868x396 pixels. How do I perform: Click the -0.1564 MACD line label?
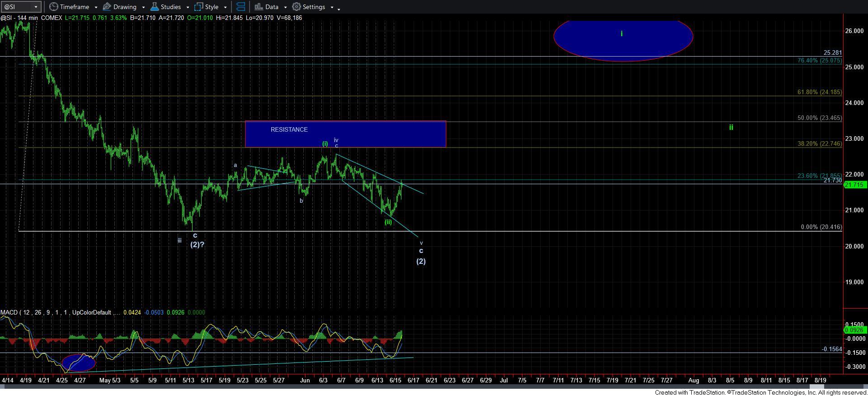(831, 349)
